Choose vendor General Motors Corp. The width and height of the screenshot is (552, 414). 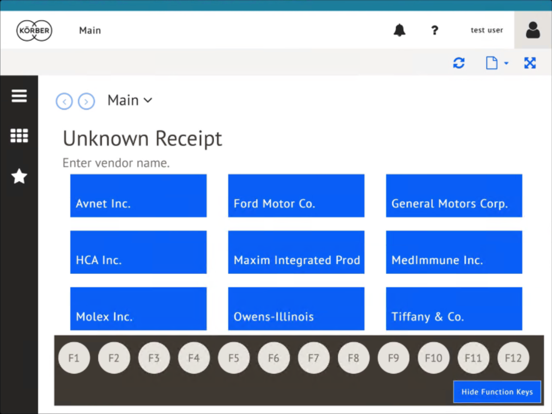(454, 196)
